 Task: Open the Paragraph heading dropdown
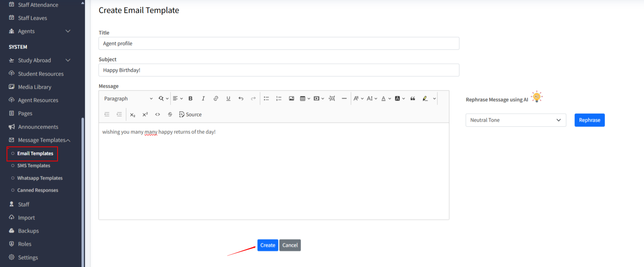pyautogui.click(x=128, y=98)
